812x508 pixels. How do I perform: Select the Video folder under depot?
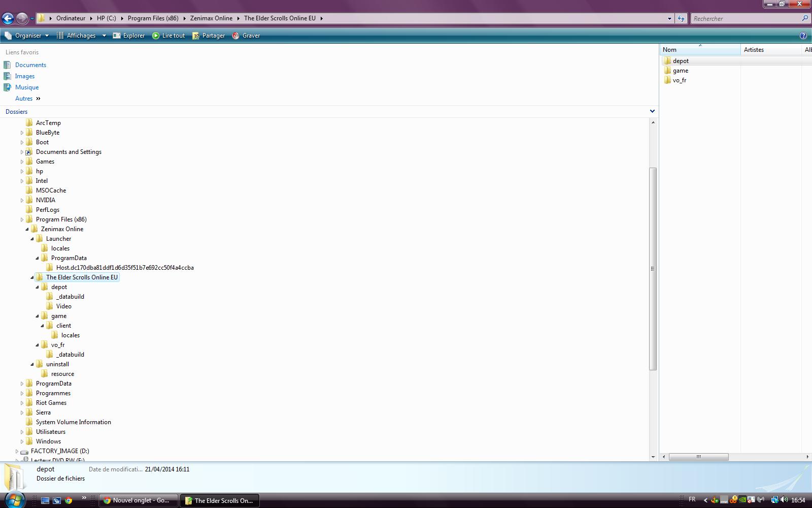coord(64,306)
